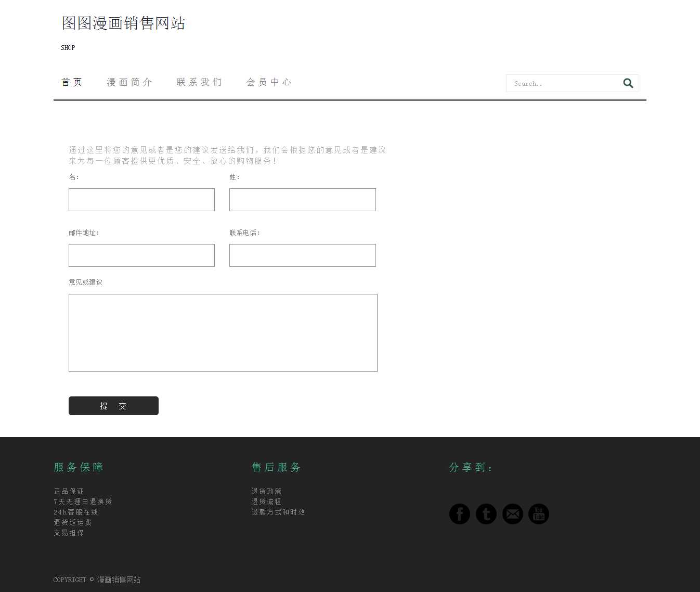The height and width of the screenshot is (592, 700).
Task: Click the 名 input field
Action: pos(141,200)
